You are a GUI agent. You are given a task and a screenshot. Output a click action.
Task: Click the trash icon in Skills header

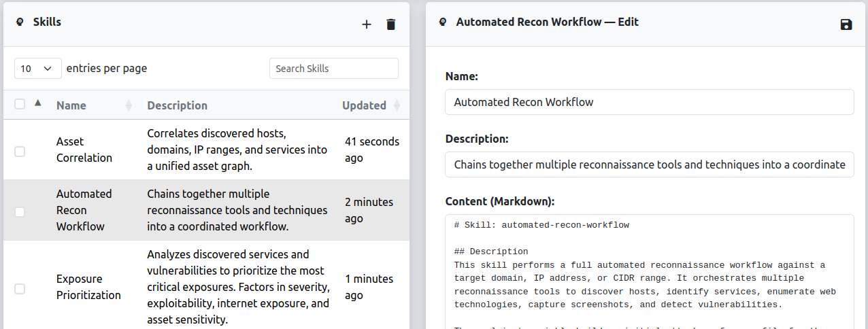390,24
